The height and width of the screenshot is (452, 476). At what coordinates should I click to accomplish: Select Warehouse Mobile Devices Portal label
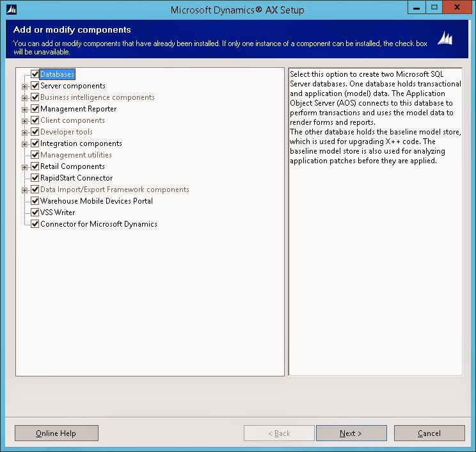point(97,201)
